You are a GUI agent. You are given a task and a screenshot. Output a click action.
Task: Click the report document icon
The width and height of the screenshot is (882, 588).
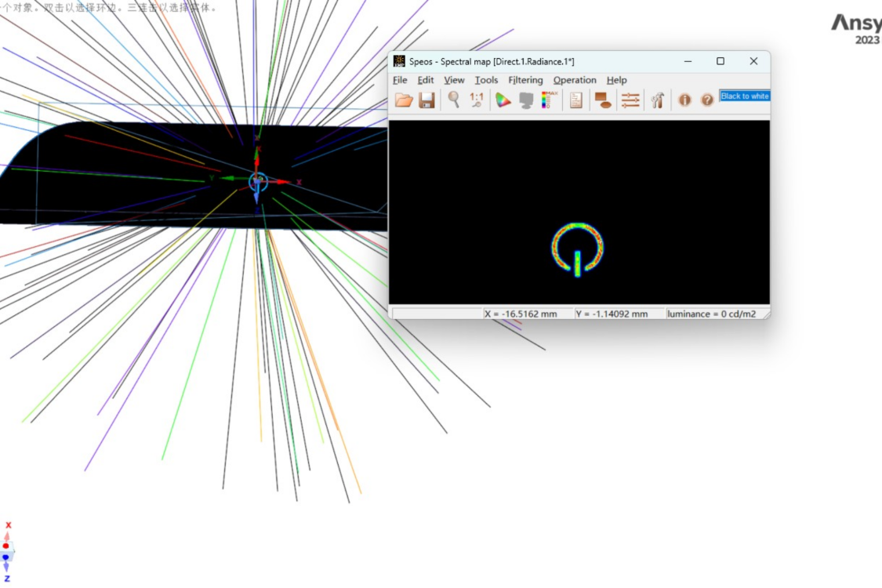point(576,100)
